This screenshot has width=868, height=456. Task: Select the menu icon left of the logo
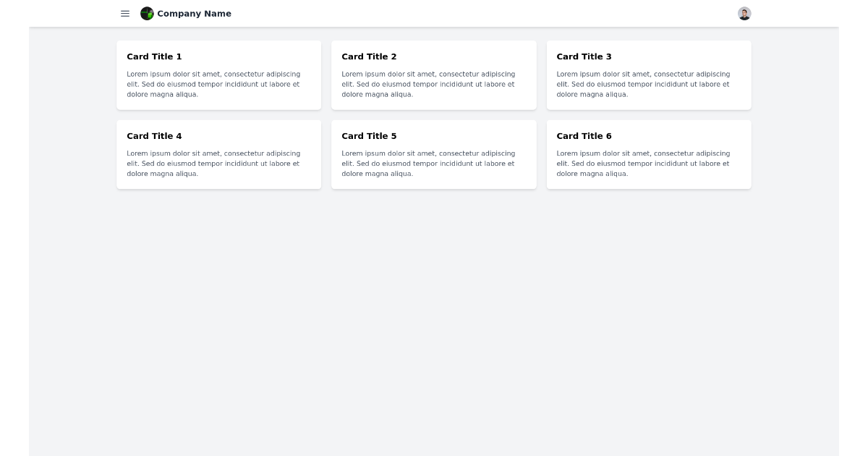(125, 13)
